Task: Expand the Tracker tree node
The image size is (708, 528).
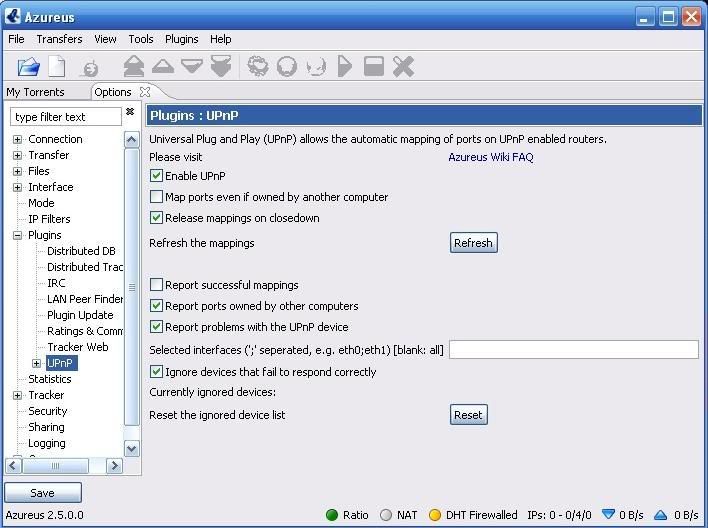Action: pyautogui.click(x=17, y=396)
